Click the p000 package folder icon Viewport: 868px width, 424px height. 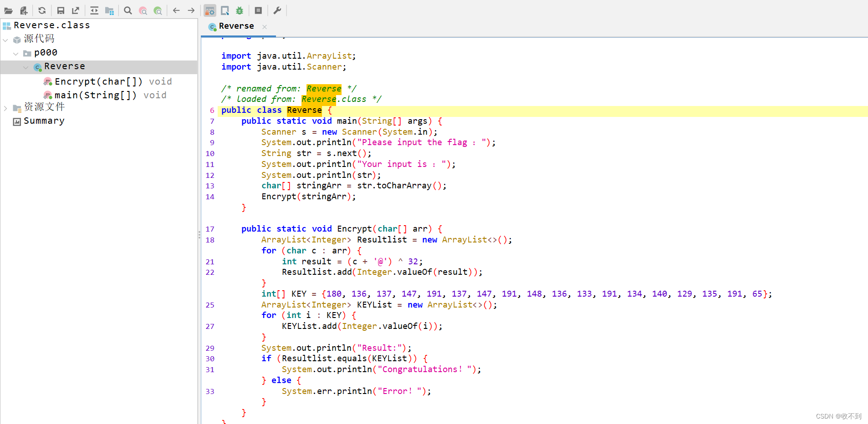coord(27,54)
